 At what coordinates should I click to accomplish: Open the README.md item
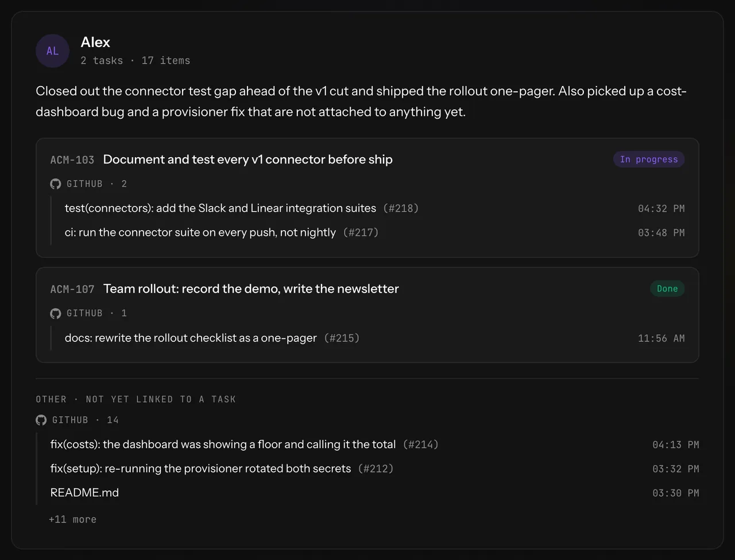click(84, 493)
